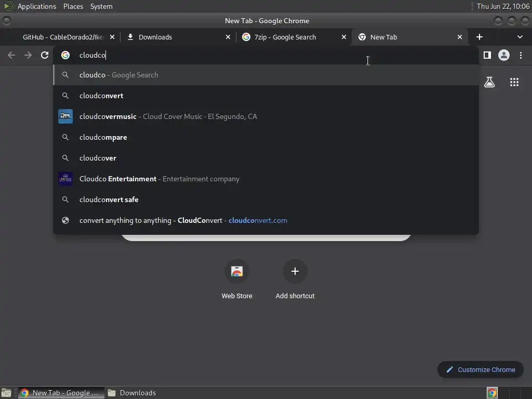Click the Google favicon on 7zip tab
This screenshot has width=532, height=399.
click(x=246, y=37)
